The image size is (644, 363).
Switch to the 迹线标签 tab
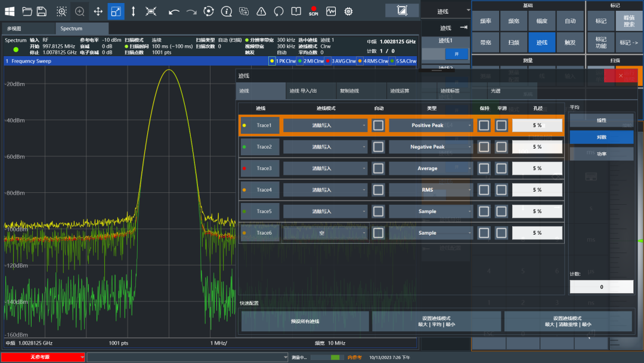[462, 91]
